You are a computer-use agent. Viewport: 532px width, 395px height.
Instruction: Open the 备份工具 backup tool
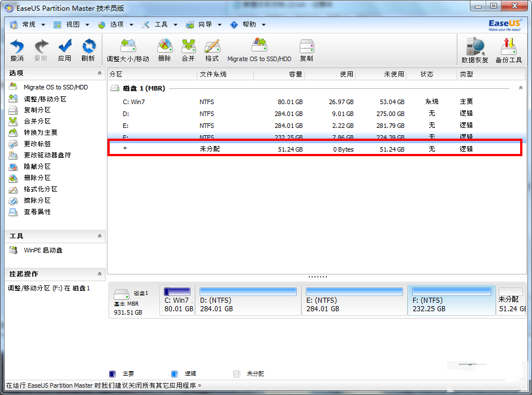point(509,50)
